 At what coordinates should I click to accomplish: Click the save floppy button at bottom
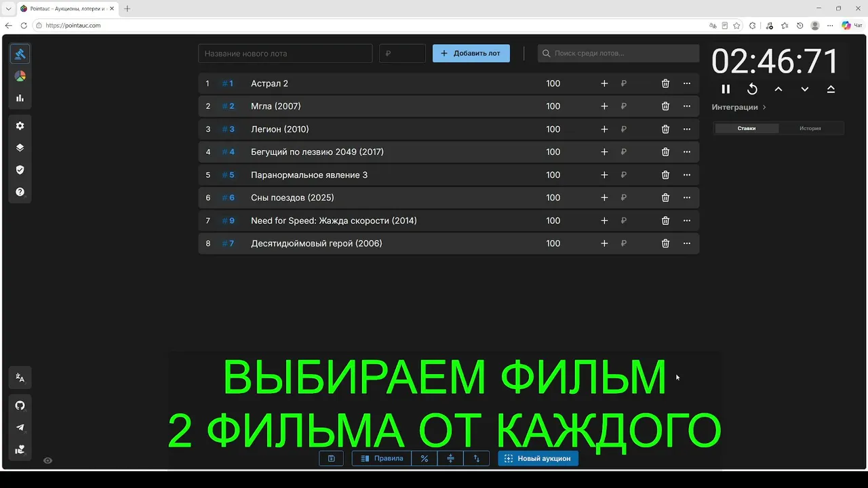(331, 458)
